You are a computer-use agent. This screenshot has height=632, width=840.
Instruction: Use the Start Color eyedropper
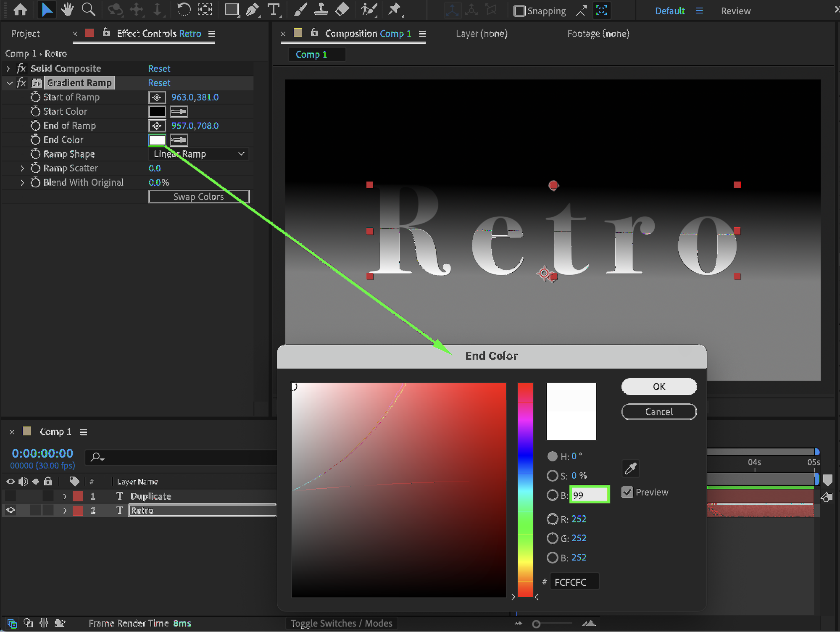tap(179, 112)
